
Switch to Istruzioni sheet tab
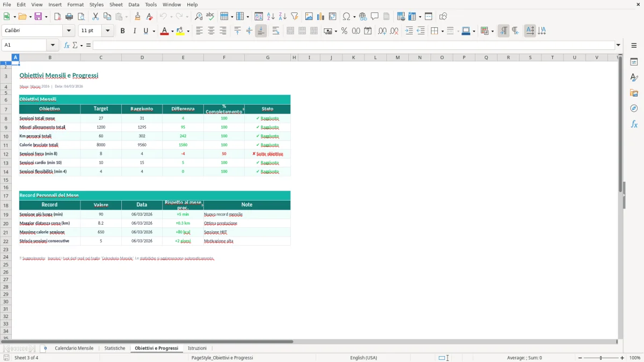click(x=197, y=349)
